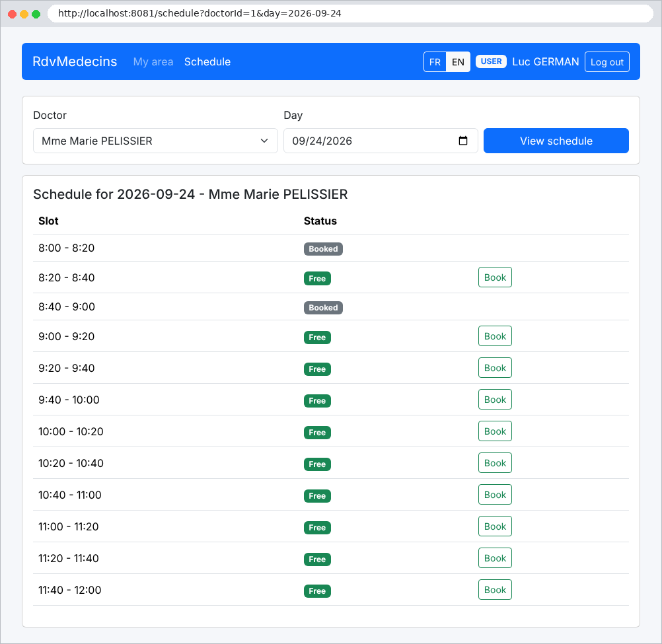Click the Log out button
This screenshot has width=662, height=644.
tap(607, 62)
